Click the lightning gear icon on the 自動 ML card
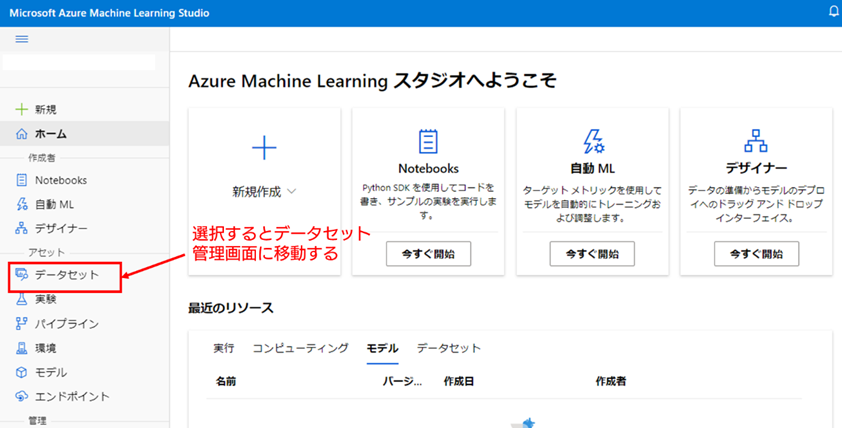 (x=593, y=142)
